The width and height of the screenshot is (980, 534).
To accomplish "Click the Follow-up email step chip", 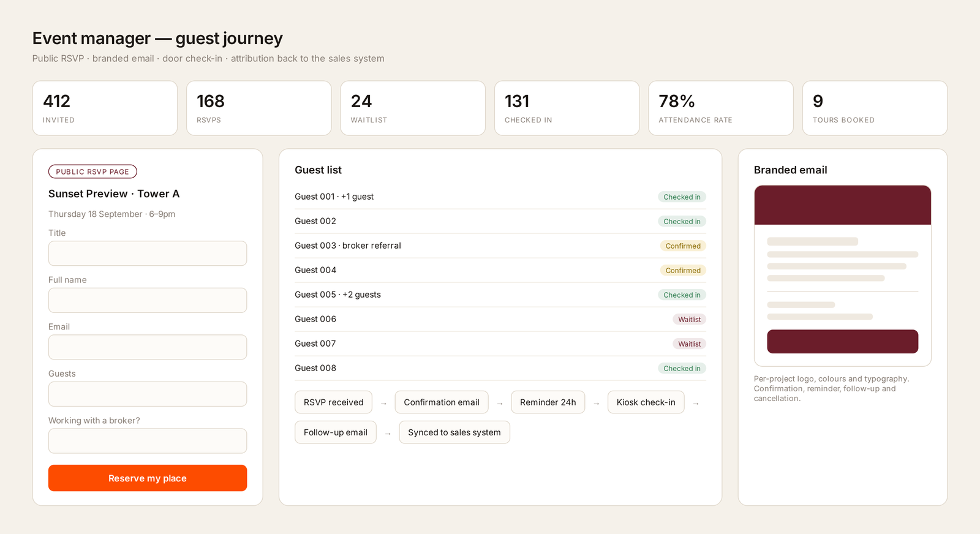I will pyautogui.click(x=336, y=432).
